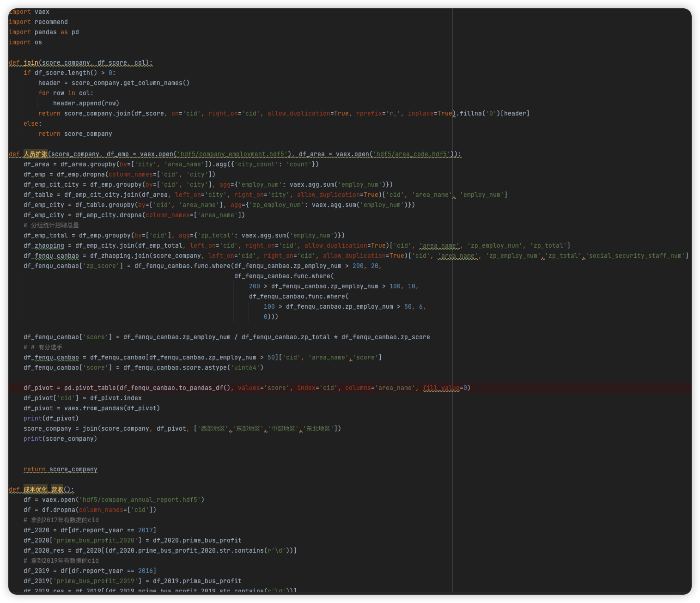Viewport: 700px width, 603px height.
Task: Click the 'import recommend' line
Action: 38,22
